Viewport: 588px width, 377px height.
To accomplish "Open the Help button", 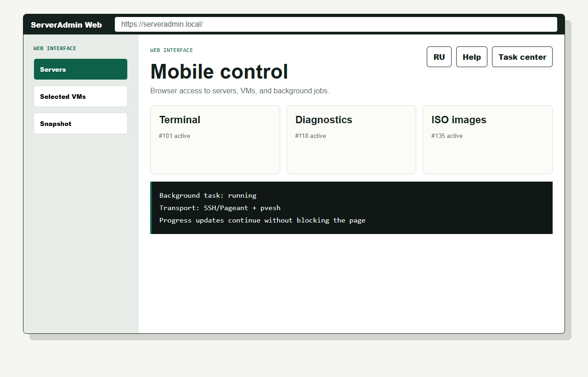I will pyautogui.click(x=472, y=57).
